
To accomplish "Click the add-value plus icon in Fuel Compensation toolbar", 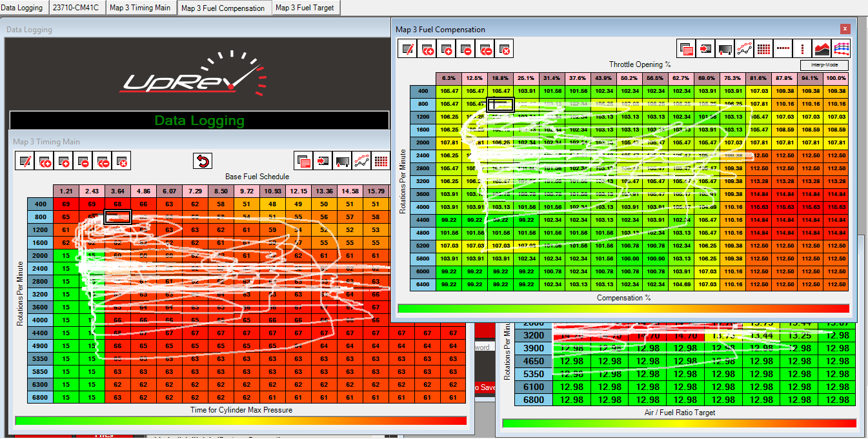I will point(447,49).
